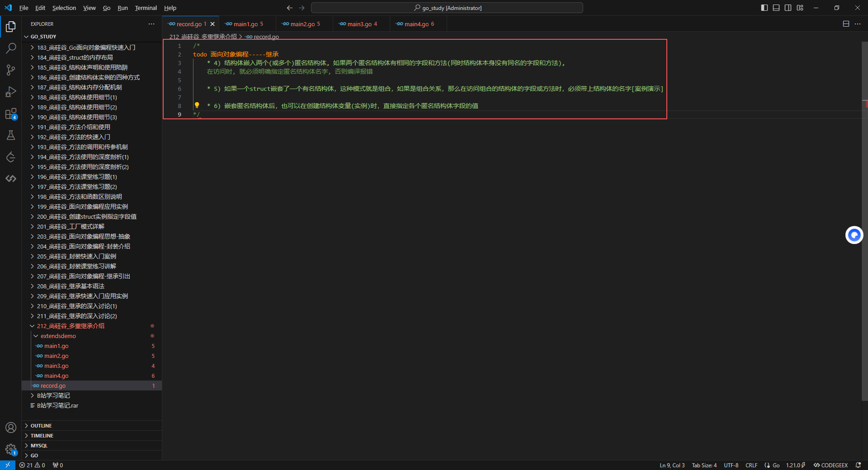Toggle the secondary side bar
Image resolution: width=868 pixels, height=470 pixels.
click(788, 8)
